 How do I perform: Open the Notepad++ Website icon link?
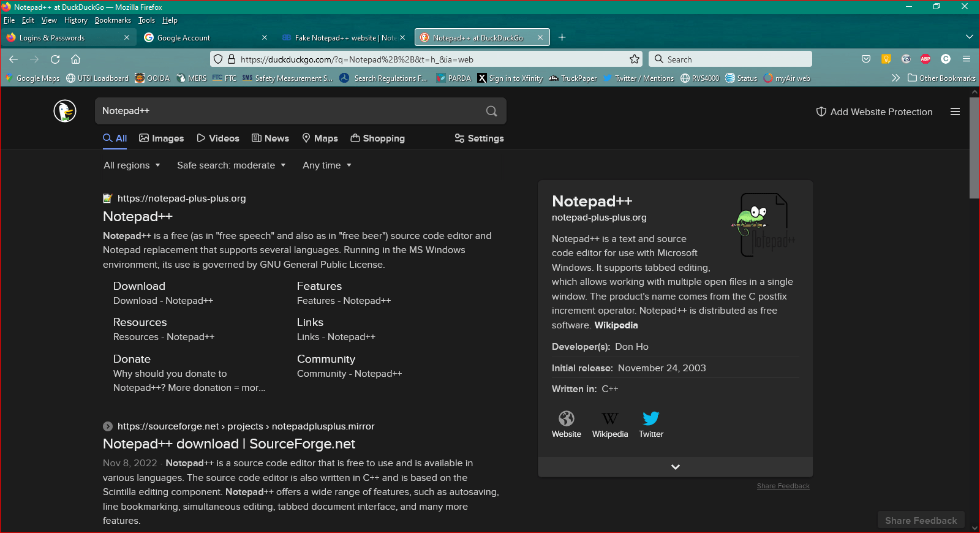[x=567, y=425]
